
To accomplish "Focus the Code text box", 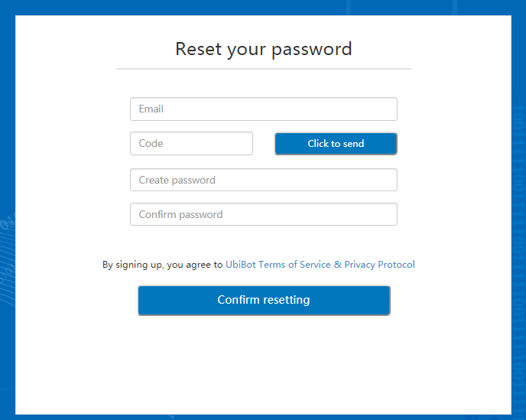I will coord(191,144).
